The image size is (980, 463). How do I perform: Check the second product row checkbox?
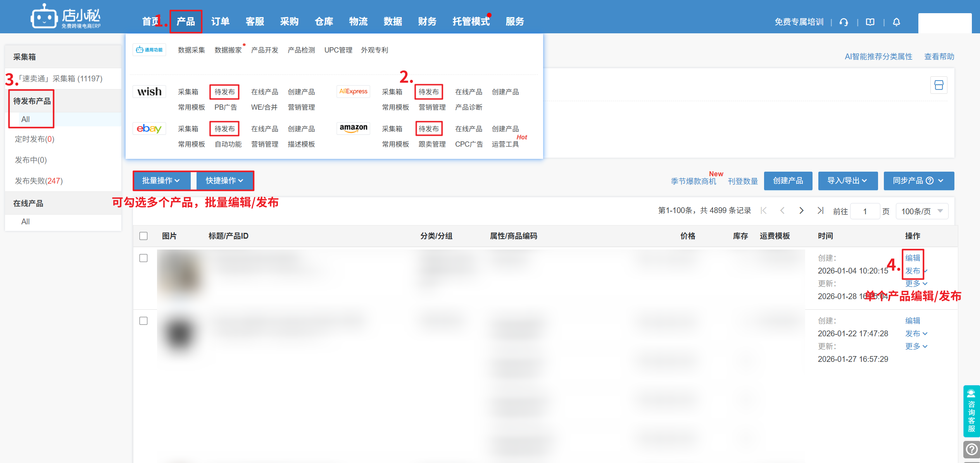pos(143,321)
